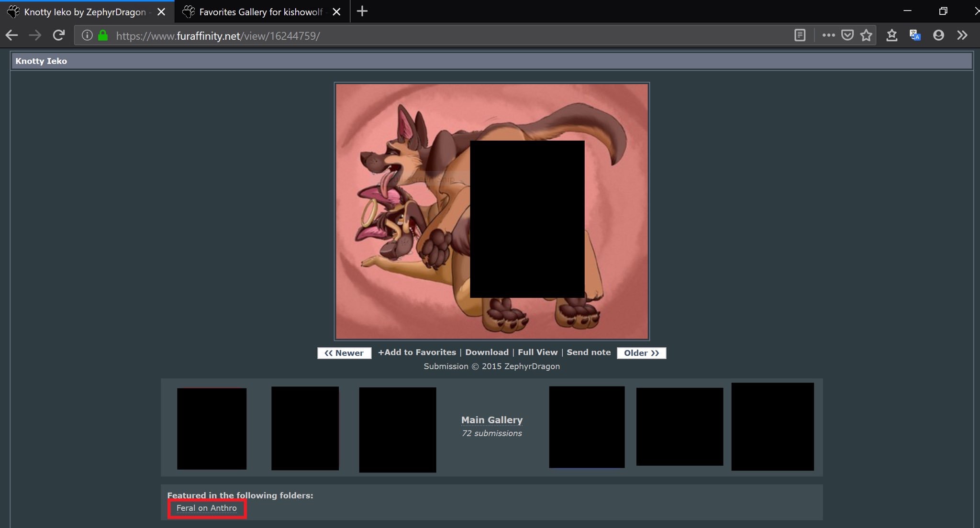Viewport: 980px width, 528px height.
Task: Close the Knotty Ieko tab
Action: tap(161, 12)
